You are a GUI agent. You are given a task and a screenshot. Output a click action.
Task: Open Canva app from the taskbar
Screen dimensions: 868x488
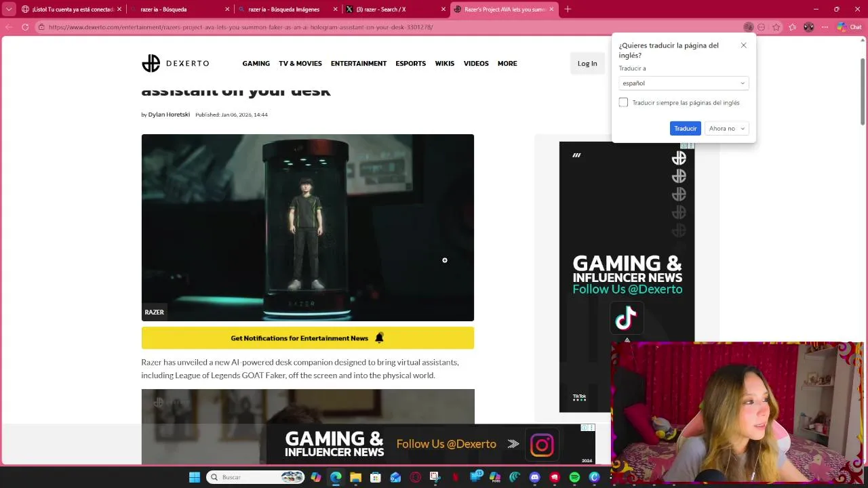(595, 477)
